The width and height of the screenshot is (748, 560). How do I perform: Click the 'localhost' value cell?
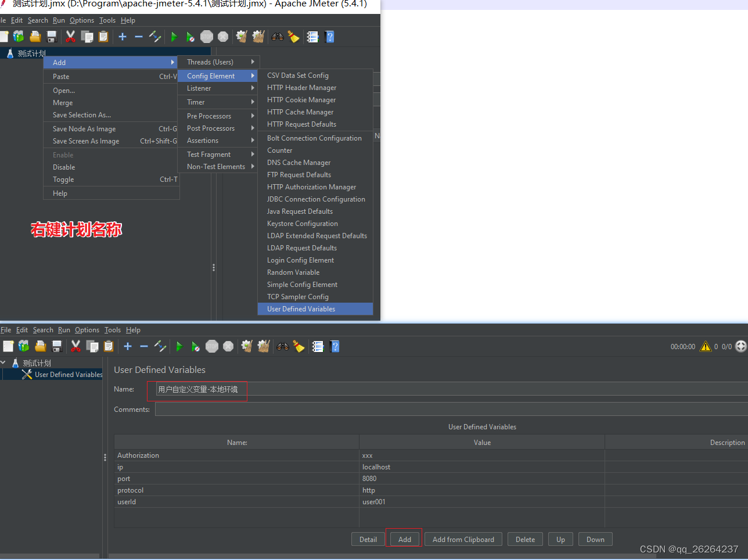tap(481, 467)
